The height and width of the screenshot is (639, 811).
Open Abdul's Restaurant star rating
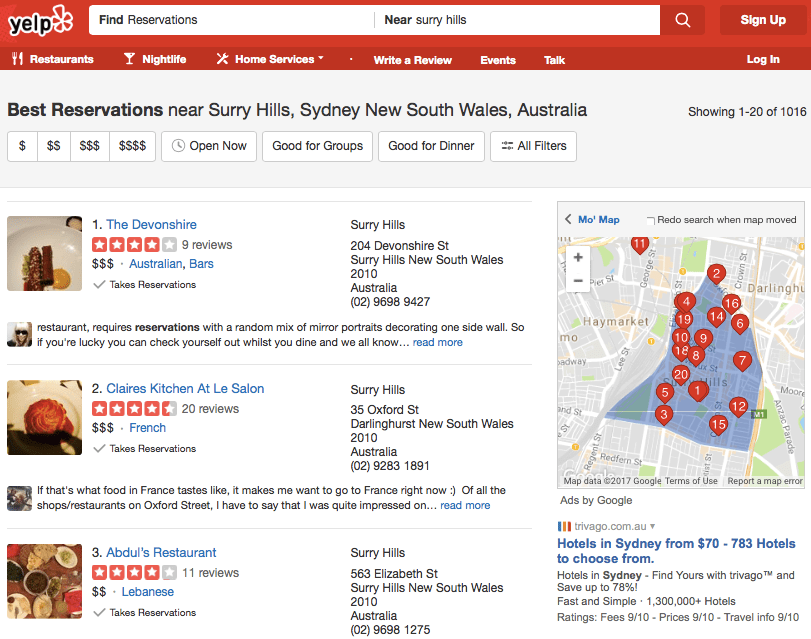[134, 573]
